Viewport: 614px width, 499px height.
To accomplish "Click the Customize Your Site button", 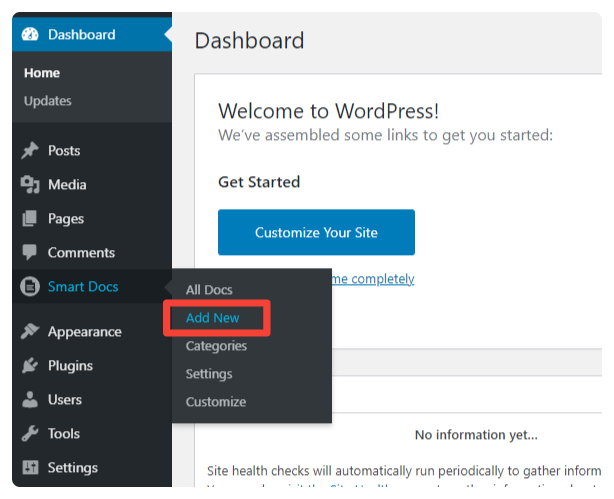I will [316, 232].
